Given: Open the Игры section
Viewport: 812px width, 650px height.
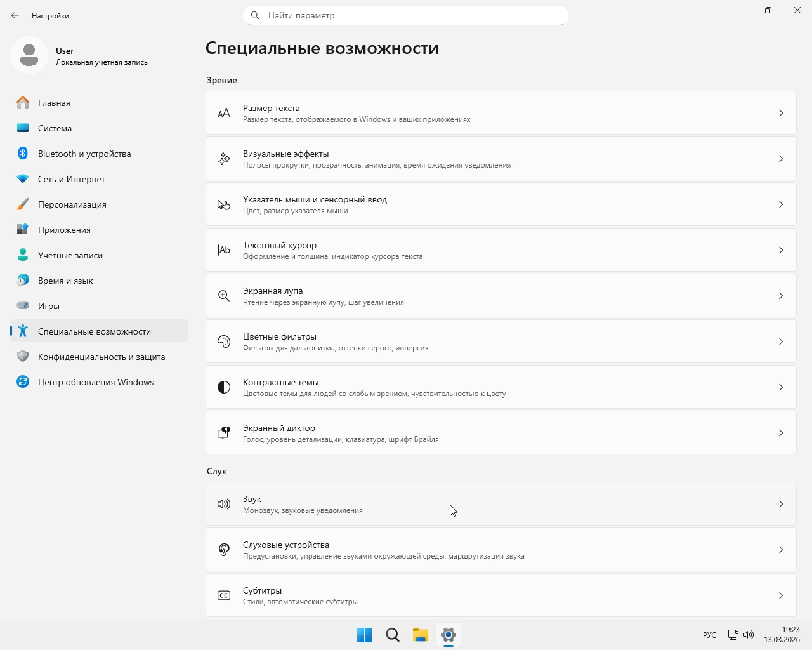Looking at the screenshot, I should (99, 306).
